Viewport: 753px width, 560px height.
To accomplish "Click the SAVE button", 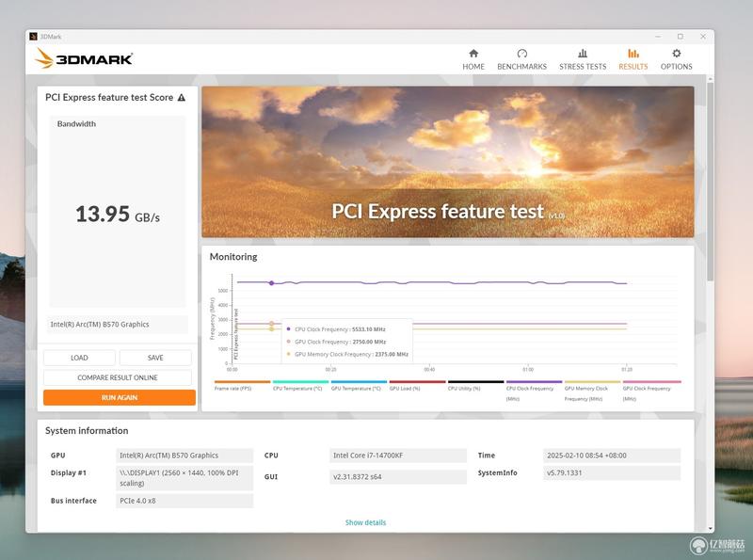I will (x=155, y=358).
